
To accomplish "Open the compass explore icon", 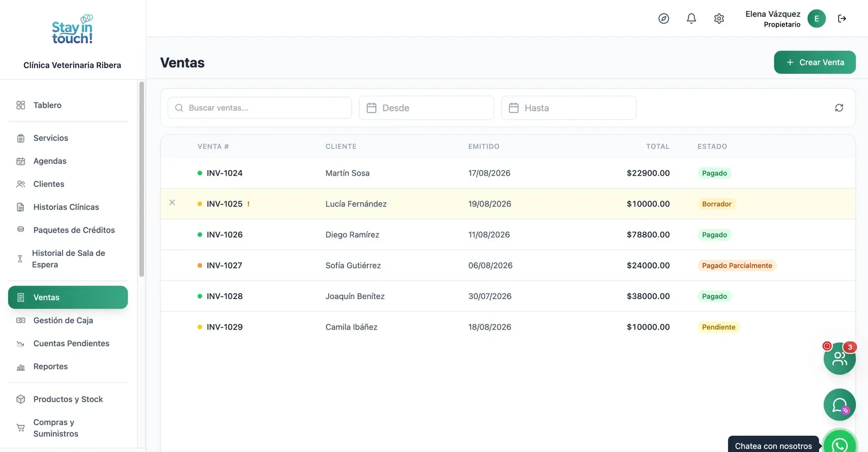I will (x=663, y=18).
